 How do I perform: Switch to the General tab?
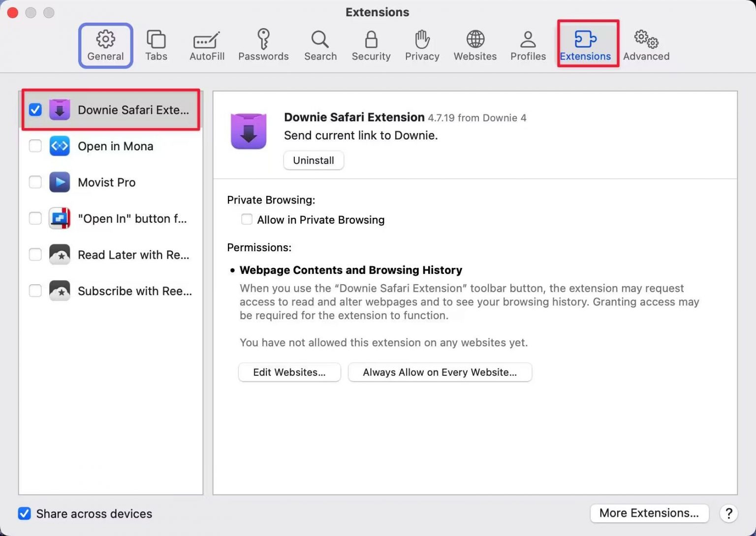pos(105,45)
